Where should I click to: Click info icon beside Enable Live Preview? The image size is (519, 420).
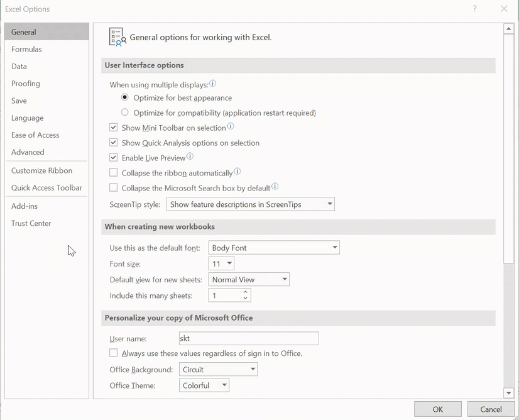point(190,157)
